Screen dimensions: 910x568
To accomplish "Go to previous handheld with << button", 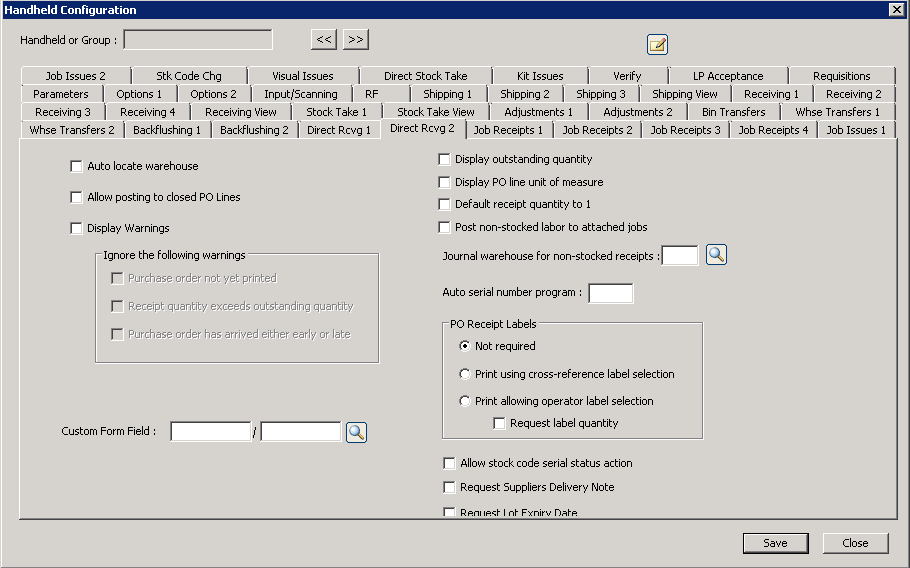I will [x=324, y=39].
